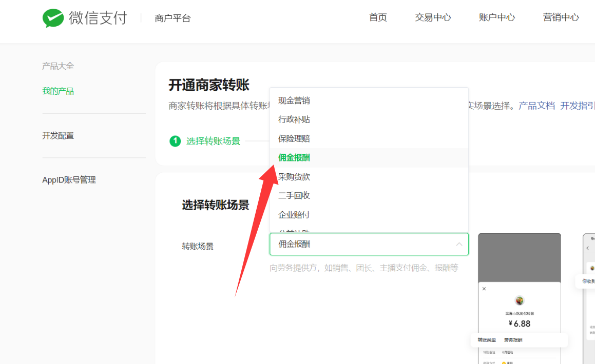Viewport: 595px width, 364px height.
Task: Open AppID账号管理 in the sidebar
Action: [x=69, y=180]
